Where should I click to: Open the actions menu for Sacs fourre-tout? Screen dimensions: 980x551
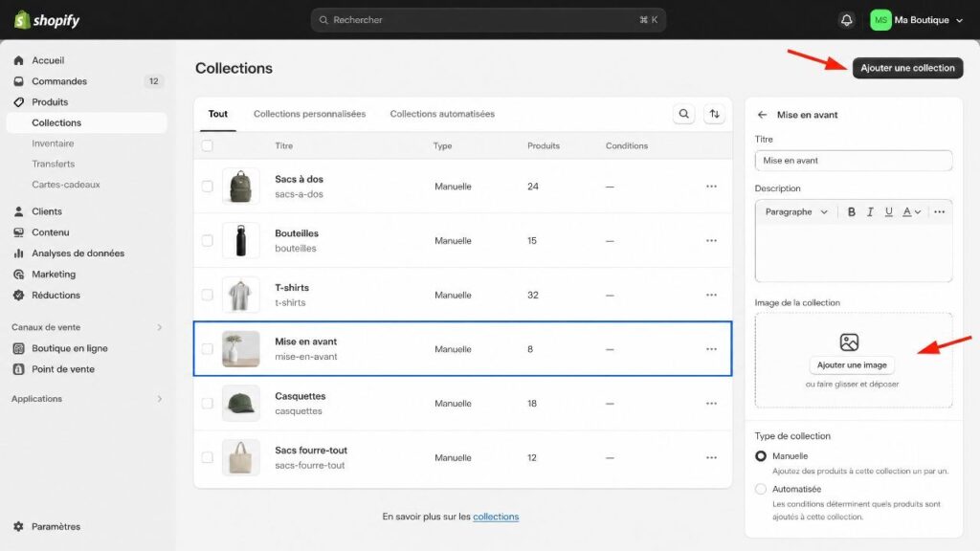coord(711,458)
